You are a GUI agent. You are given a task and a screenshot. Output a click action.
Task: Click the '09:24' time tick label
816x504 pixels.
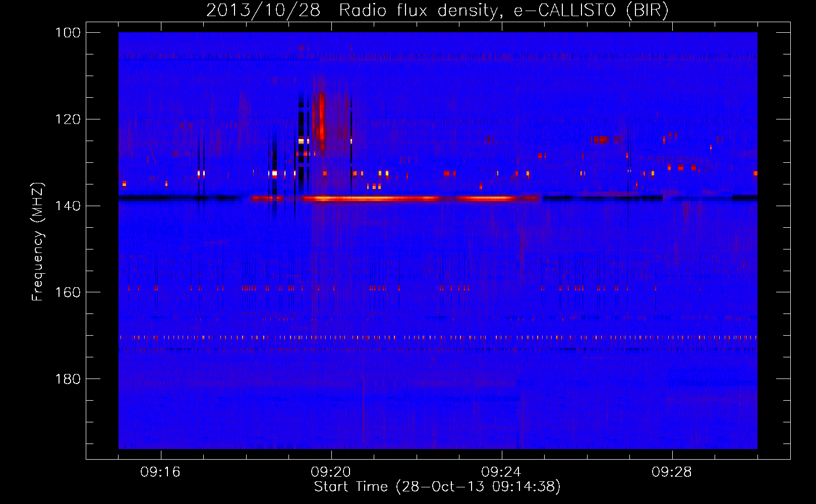tap(501, 472)
